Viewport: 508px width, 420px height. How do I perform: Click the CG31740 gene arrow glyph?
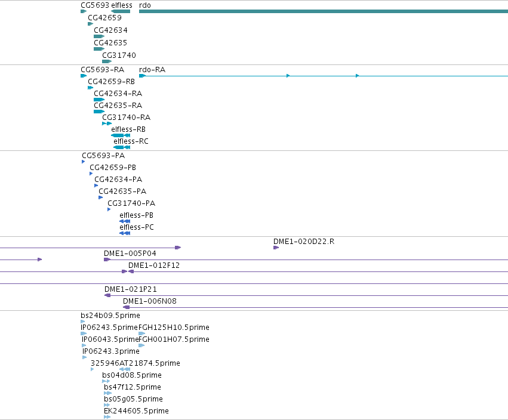click(107, 61)
